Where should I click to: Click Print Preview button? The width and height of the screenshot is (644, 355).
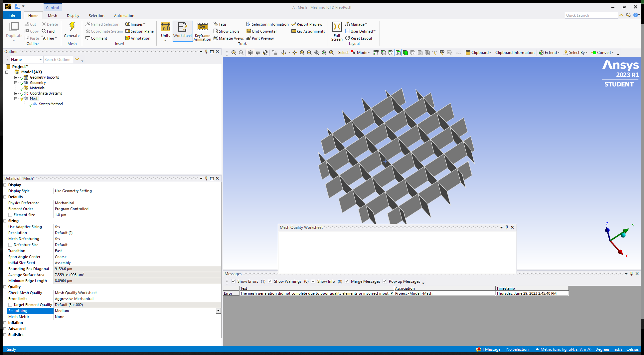260,38
